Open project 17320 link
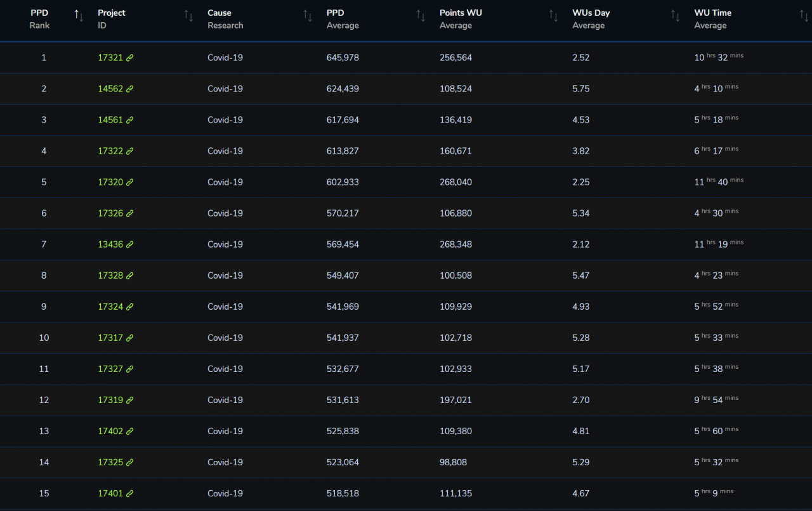The width and height of the screenshot is (812, 511). [110, 182]
